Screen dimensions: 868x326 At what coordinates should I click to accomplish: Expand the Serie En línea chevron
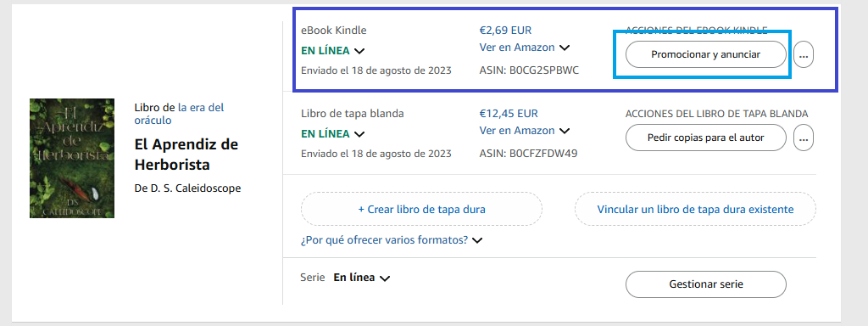tap(385, 278)
